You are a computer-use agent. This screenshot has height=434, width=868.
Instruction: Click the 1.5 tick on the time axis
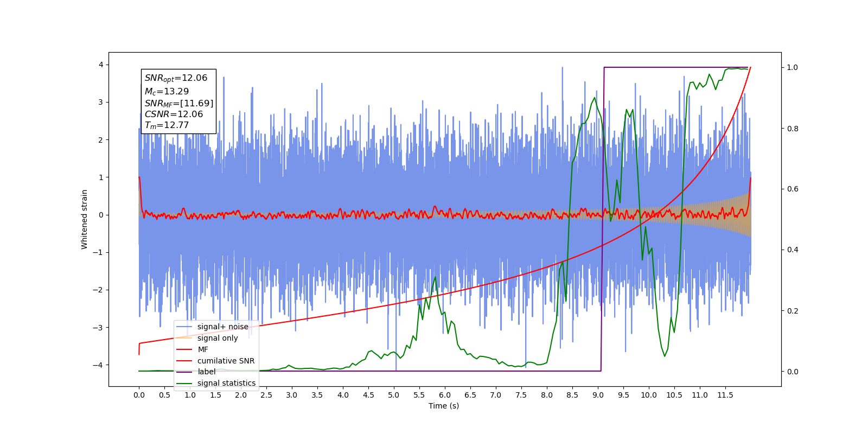pos(215,395)
